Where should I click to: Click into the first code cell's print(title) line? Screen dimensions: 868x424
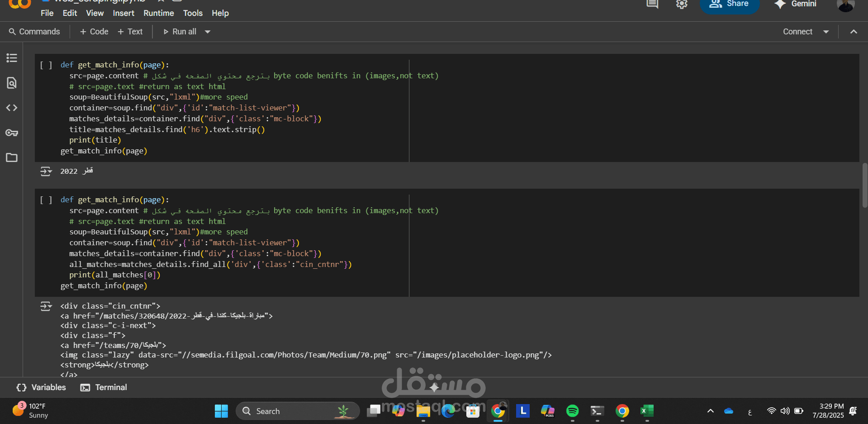point(95,140)
